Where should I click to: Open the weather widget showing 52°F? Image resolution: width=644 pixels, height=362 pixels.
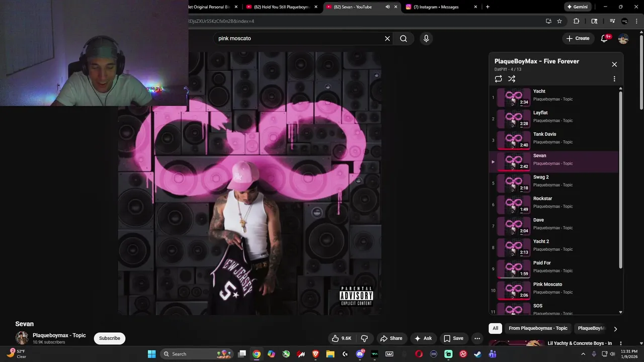(16, 354)
